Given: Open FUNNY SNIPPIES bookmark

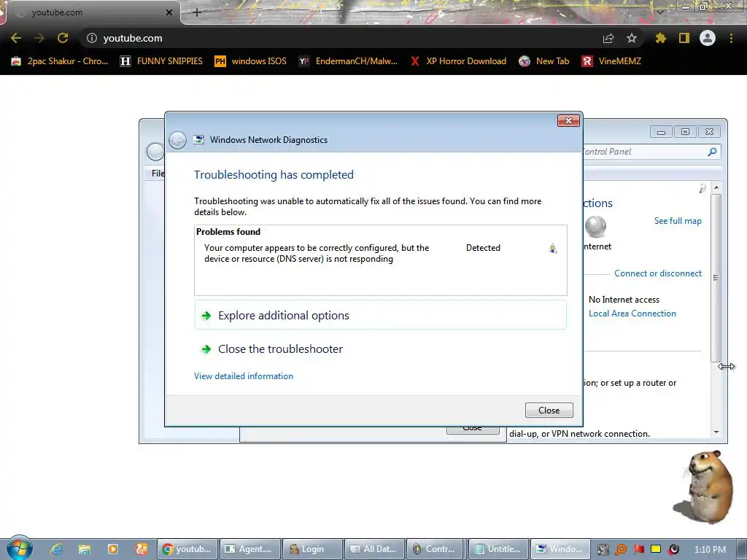Looking at the screenshot, I should pos(161,61).
